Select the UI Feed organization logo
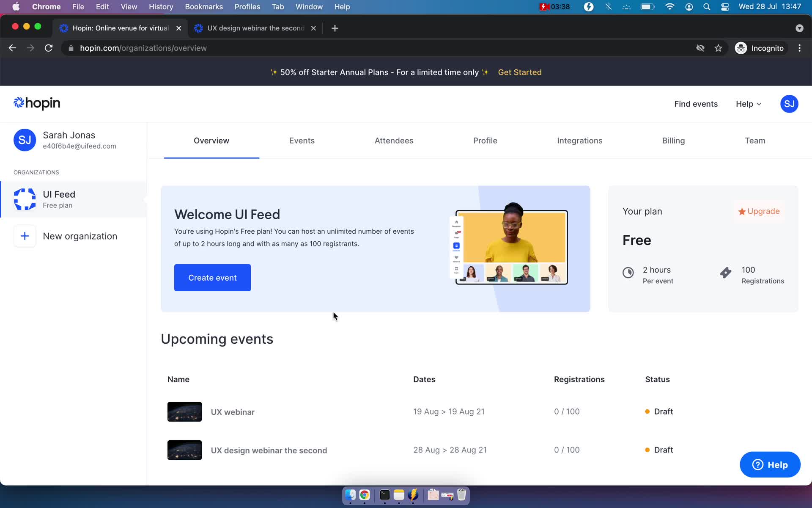Image resolution: width=812 pixels, height=508 pixels. [x=25, y=199]
